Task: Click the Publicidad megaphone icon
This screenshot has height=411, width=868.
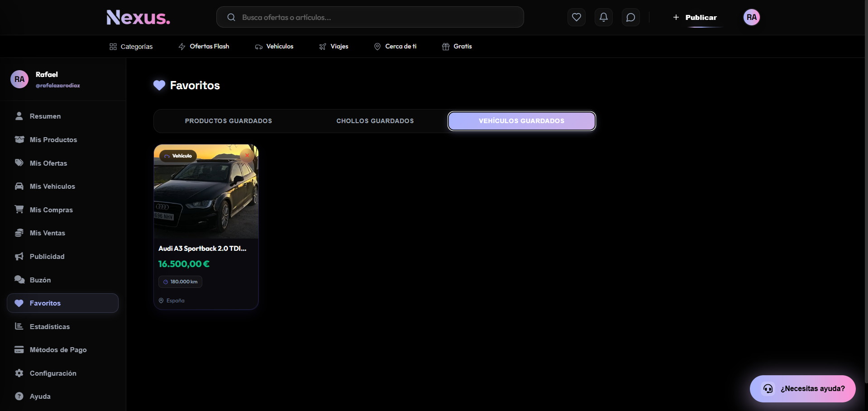Action: click(x=19, y=257)
